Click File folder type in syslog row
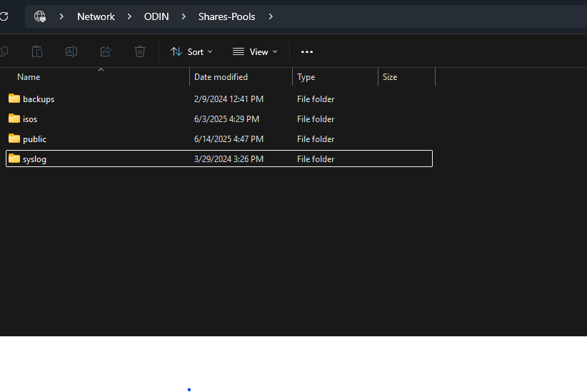This screenshot has height=392, width=587. point(316,159)
